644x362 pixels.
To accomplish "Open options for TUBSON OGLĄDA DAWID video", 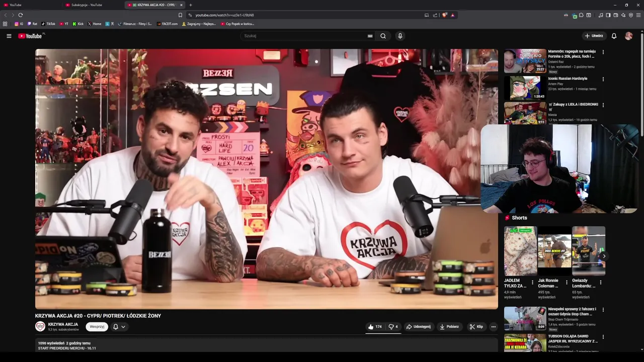I will pyautogui.click(x=603, y=337).
